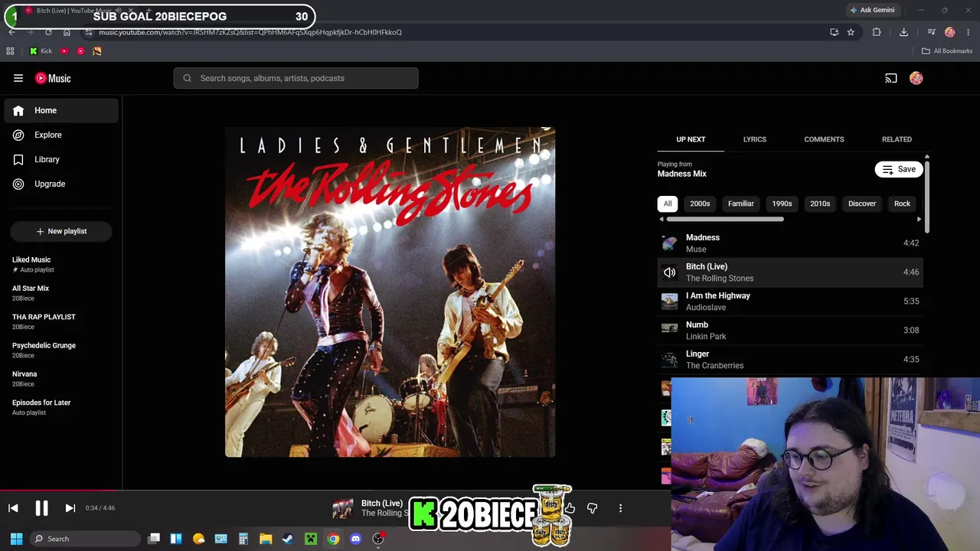Screen dimensions: 980x551
Task: Open Minecraft from the taskbar
Action: [311, 539]
